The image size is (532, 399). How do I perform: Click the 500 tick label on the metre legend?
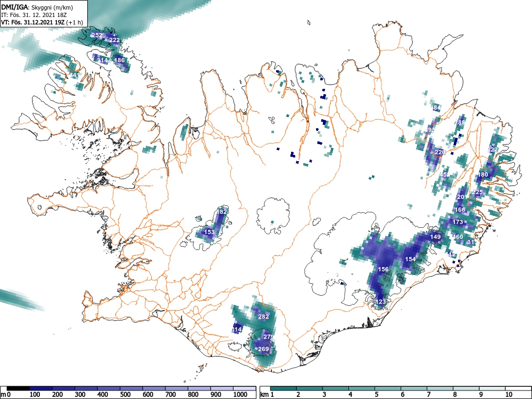(x=125, y=395)
